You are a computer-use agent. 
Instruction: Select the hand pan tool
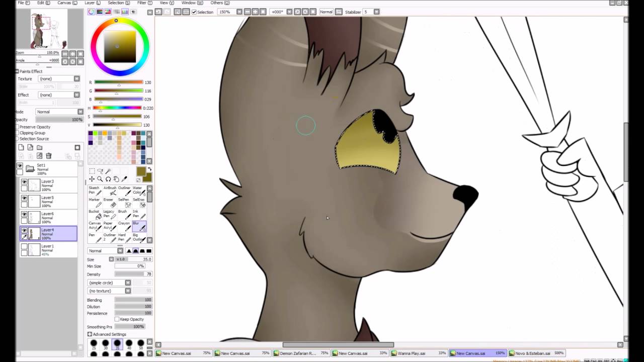coord(116,179)
